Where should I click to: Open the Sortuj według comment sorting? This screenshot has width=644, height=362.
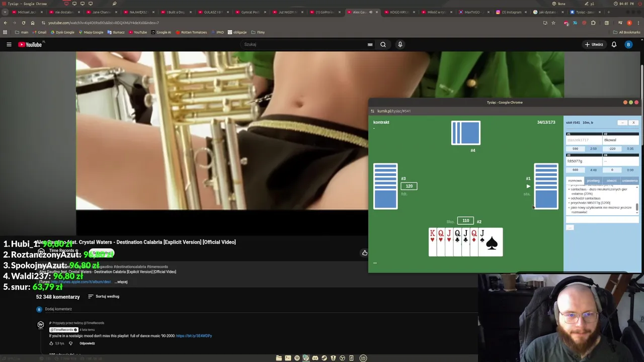point(104,297)
